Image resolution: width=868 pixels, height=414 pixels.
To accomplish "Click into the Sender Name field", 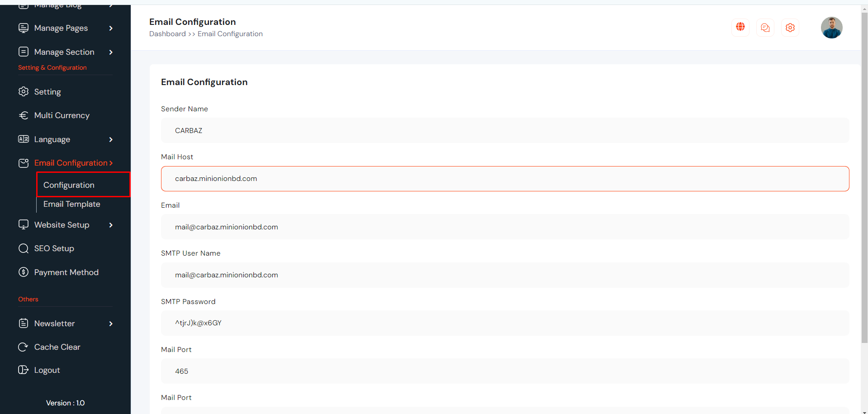I will point(505,131).
